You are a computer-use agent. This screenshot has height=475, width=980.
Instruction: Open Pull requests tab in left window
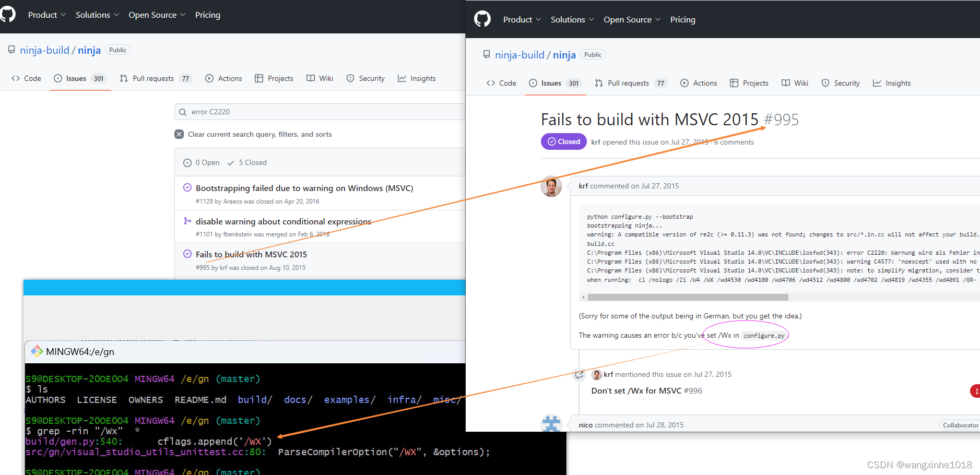click(x=156, y=78)
